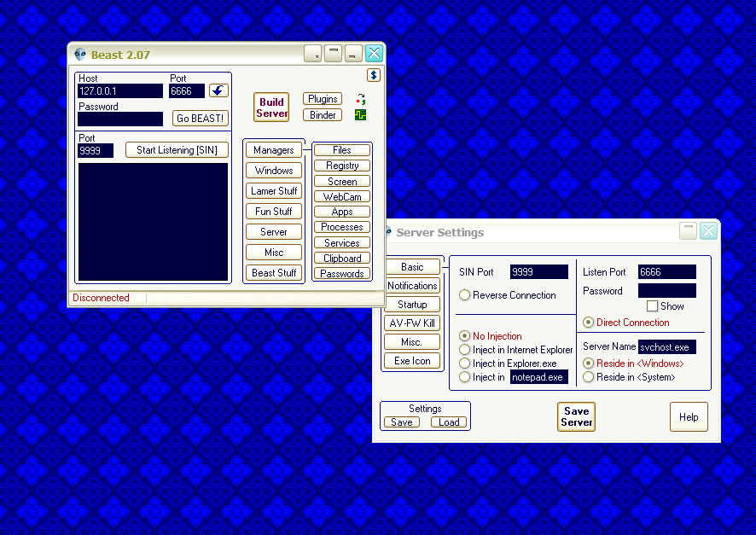Click the Processes button
Image resolution: width=756 pixels, height=535 pixels.
[342, 227]
